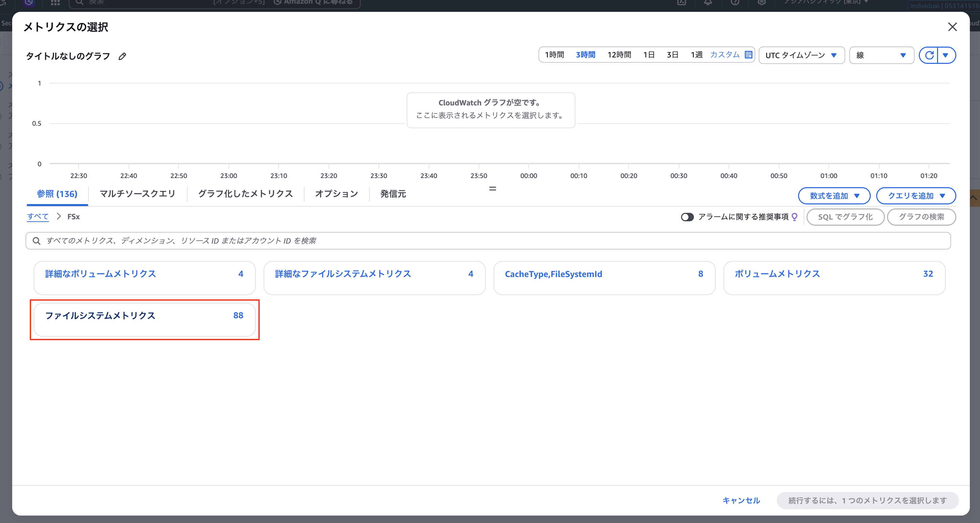This screenshot has width=980, height=523.
Task: Expand refresh options dropdown arrow
Action: pyautogui.click(x=946, y=55)
